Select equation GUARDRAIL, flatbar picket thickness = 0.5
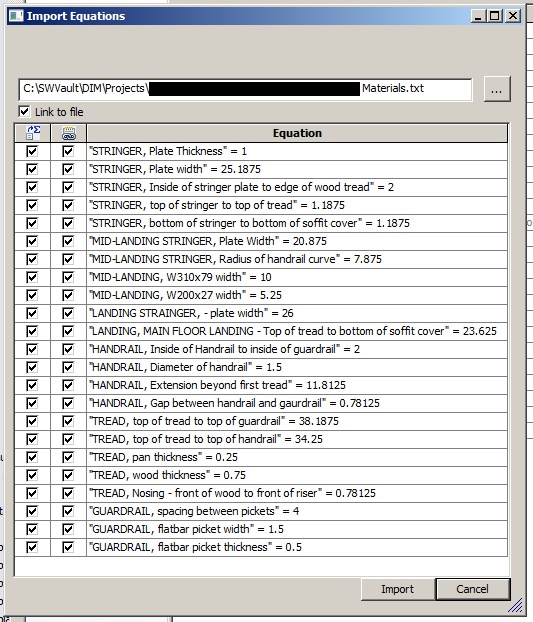The image size is (533, 622). click(x=297, y=547)
